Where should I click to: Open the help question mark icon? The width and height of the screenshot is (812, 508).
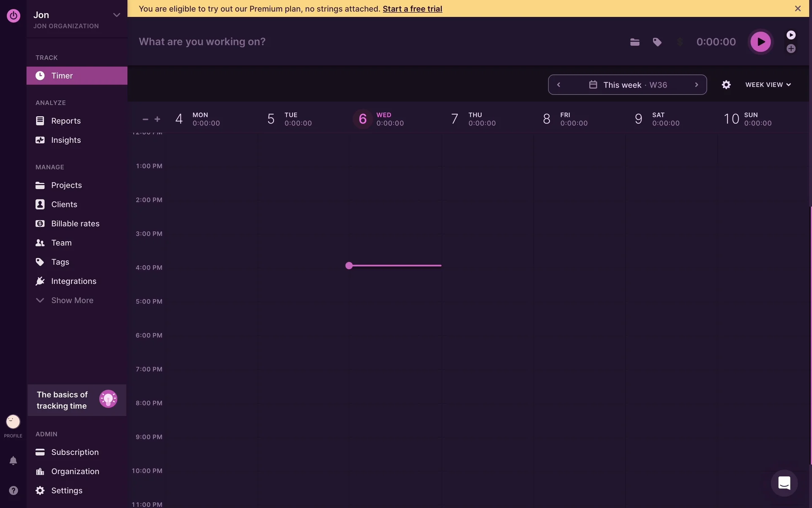coord(13,490)
